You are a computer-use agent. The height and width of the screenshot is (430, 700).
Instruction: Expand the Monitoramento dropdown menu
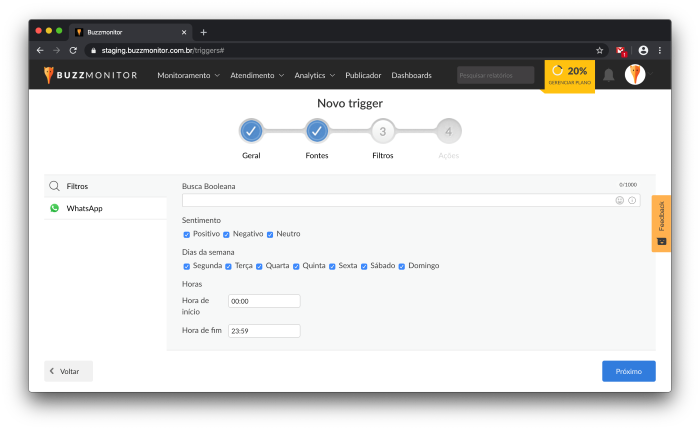click(188, 75)
